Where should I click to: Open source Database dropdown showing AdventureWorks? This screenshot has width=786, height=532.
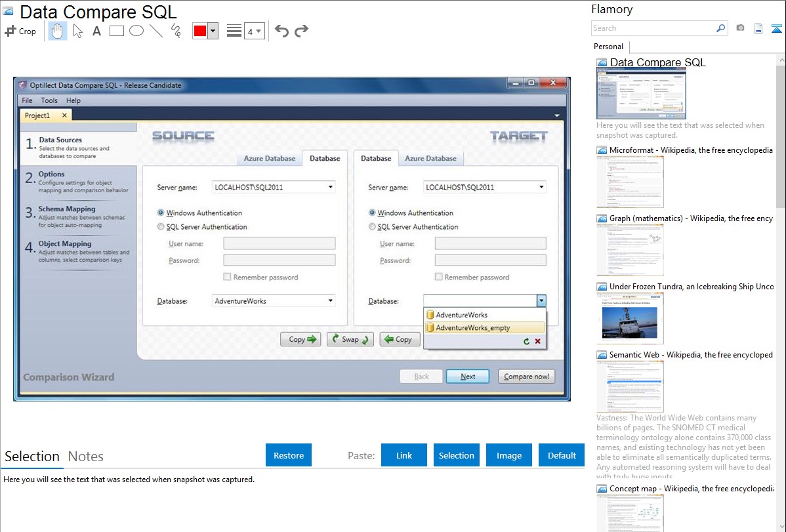tap(330, 301)
